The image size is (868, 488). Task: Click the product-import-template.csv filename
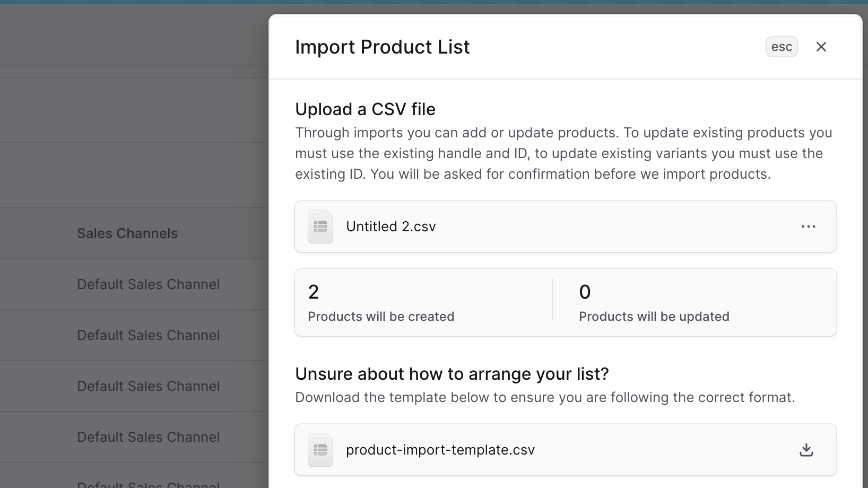440,450
